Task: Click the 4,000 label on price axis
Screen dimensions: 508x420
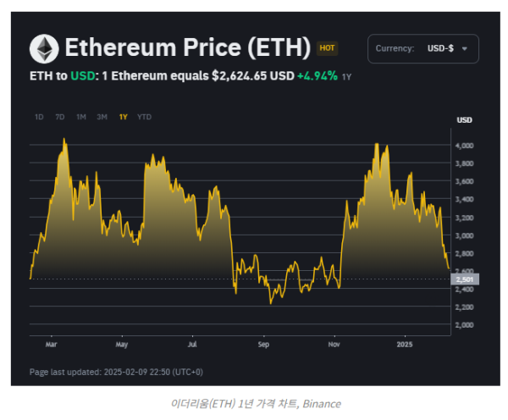Action: (464, 146)
